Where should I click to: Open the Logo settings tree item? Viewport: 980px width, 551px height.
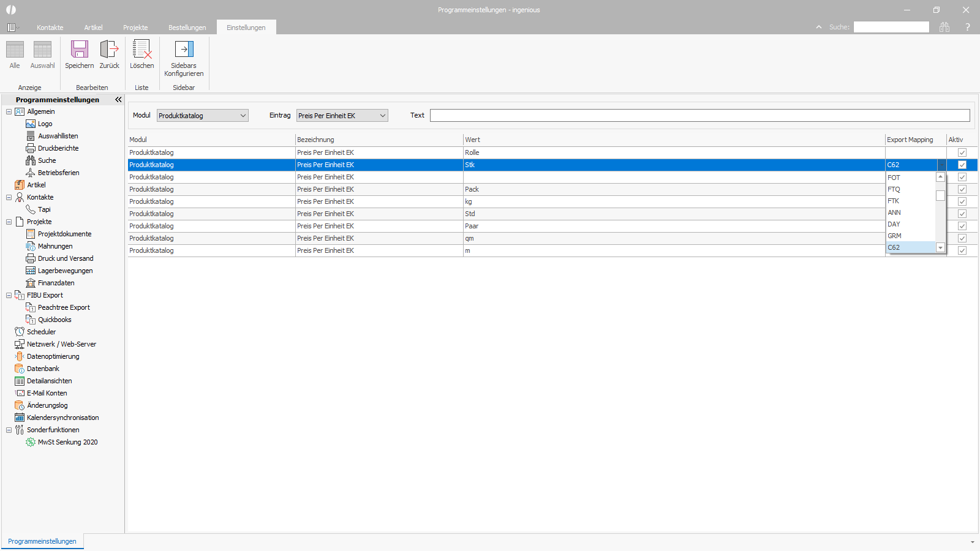45,124
